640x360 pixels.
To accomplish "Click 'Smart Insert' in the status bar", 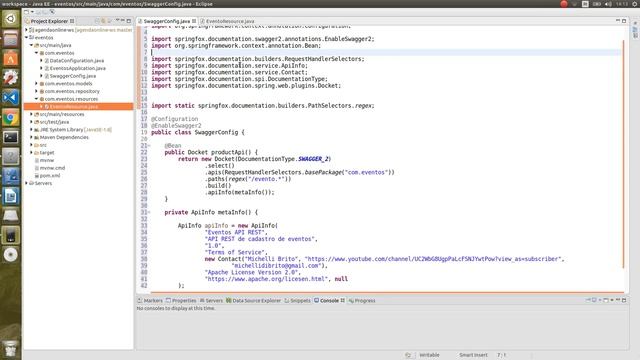I will [x=473, y=355].
